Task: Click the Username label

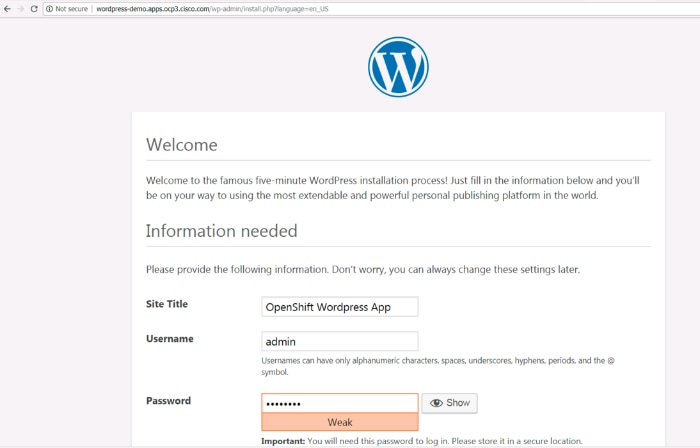Action: [x=170, y=339]
